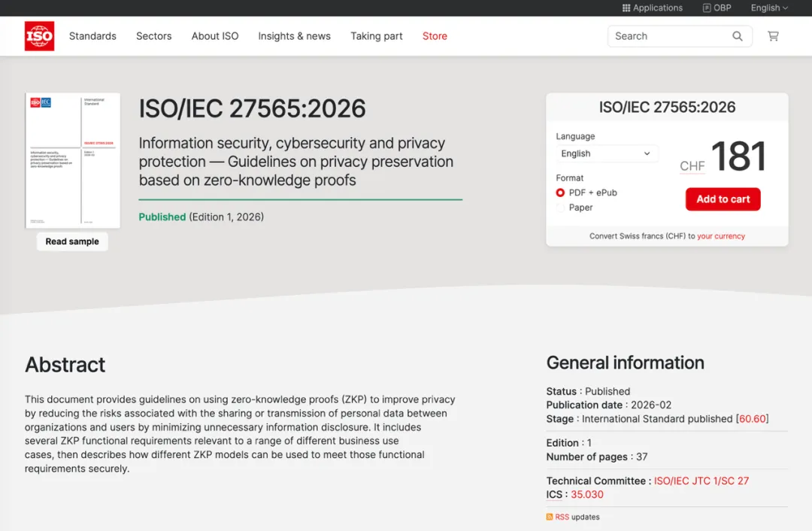Click the Add to cart button

(723, 199)
